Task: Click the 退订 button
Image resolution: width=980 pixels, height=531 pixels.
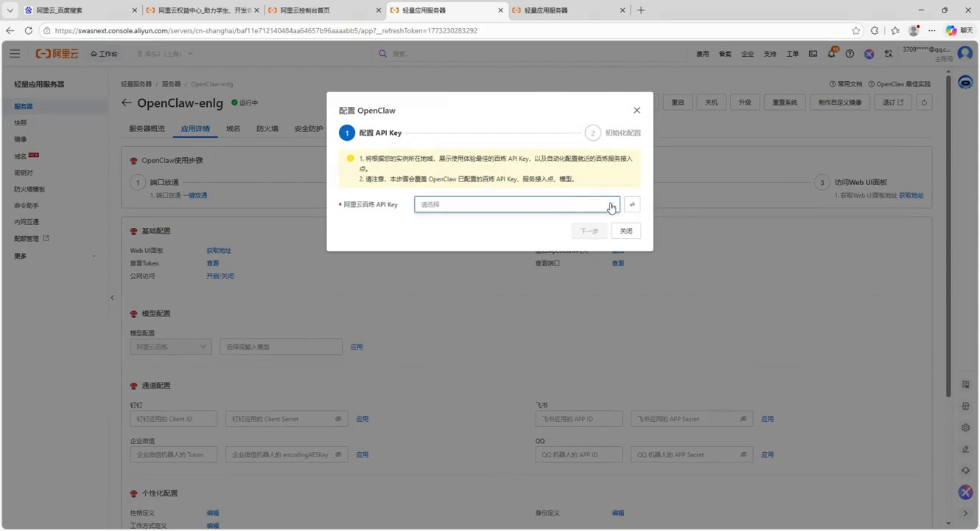Action: pyautogui.click(x=893, y=103)
